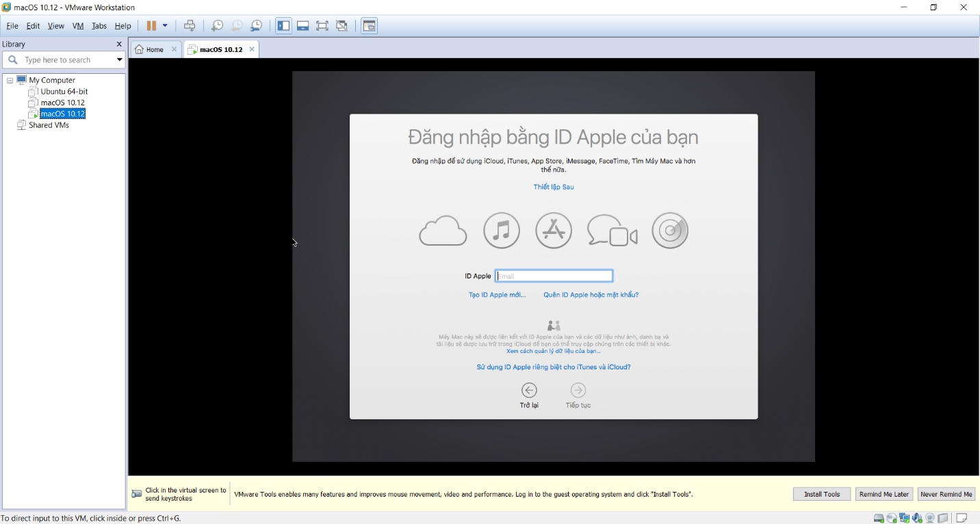Viewport: 980px width, 524px height.
Task: Send Ctrl+Alt+Del to the virtual machine
Action: tap(190, 26)
